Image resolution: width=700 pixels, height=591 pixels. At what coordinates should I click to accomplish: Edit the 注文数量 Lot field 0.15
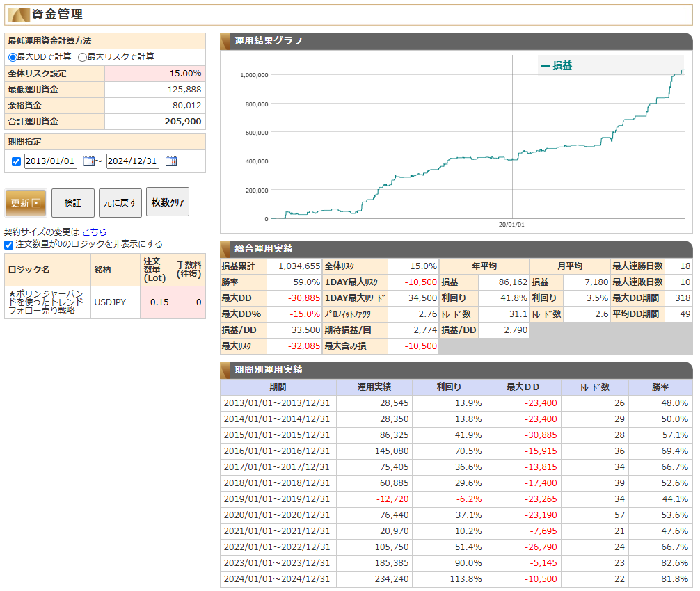click(x=157, y=302)
